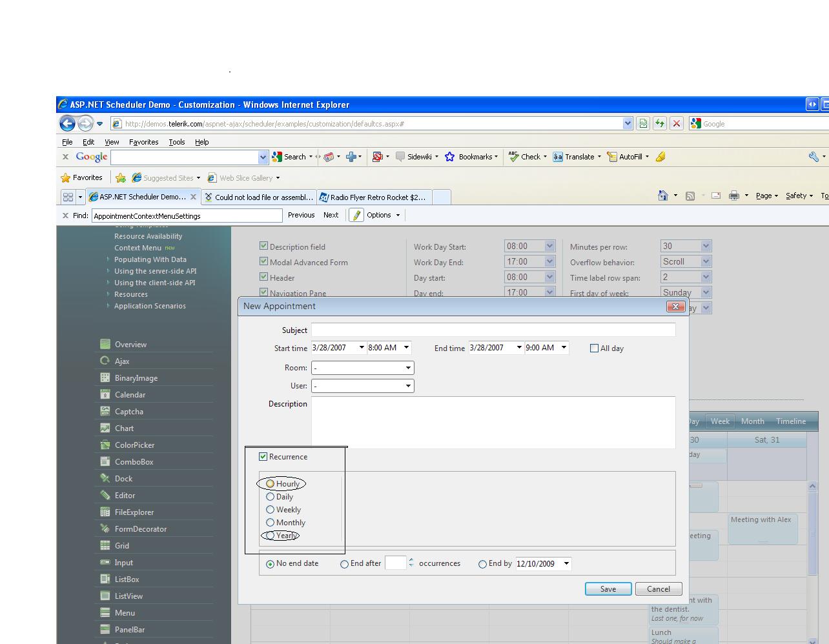
Task: Click the Subject text field
Action: [x=493, y=330]
